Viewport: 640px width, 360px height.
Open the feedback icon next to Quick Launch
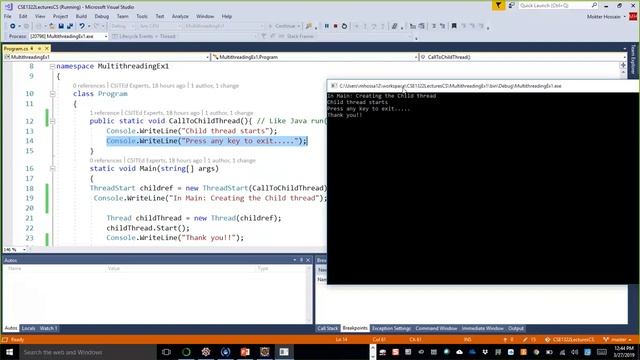[511, 5]
